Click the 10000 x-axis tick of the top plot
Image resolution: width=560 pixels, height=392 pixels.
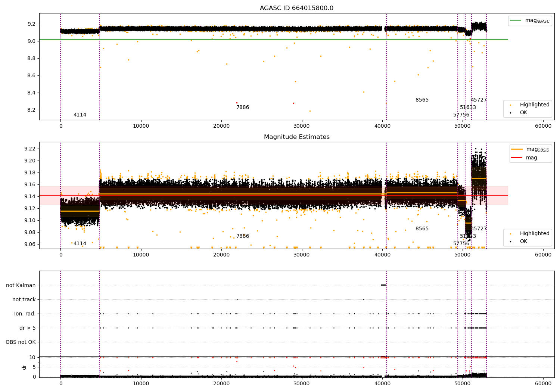click(141, 126)
